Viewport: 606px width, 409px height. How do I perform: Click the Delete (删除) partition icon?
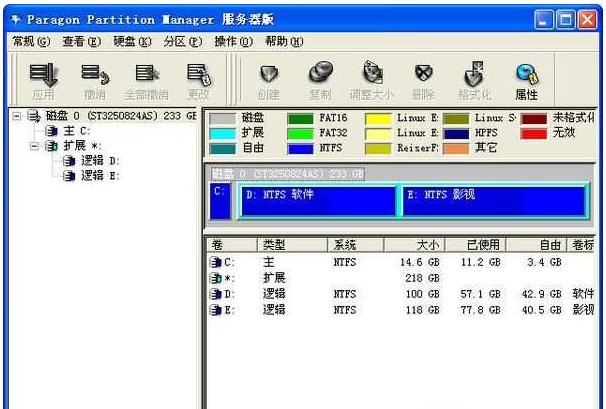[424, 73]
